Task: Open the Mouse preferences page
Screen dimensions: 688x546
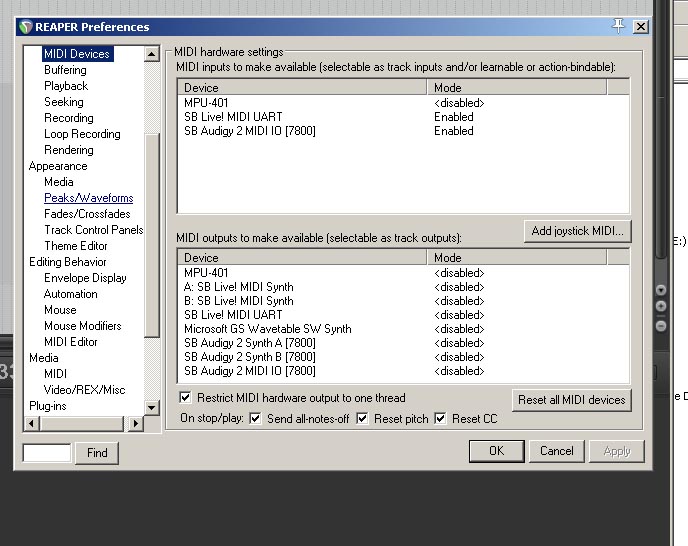Action: (x=60, y=310)
